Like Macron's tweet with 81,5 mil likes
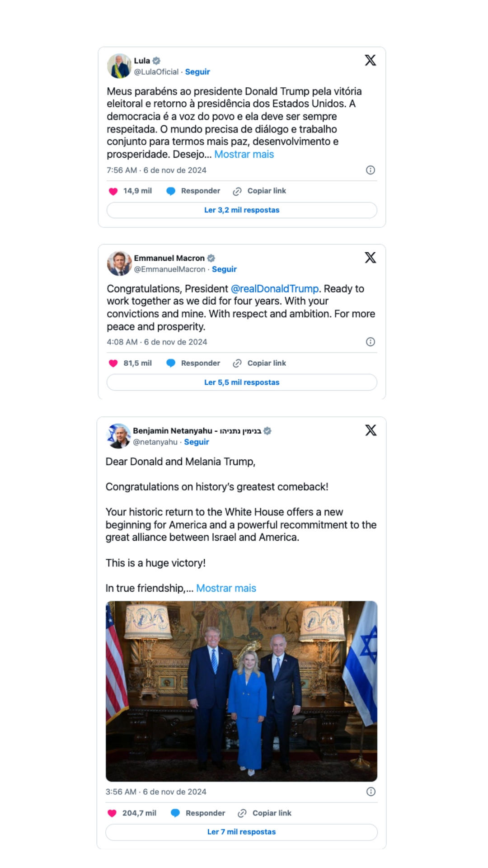The height and width of the screenshot is (868, 488). click(113, 363)
